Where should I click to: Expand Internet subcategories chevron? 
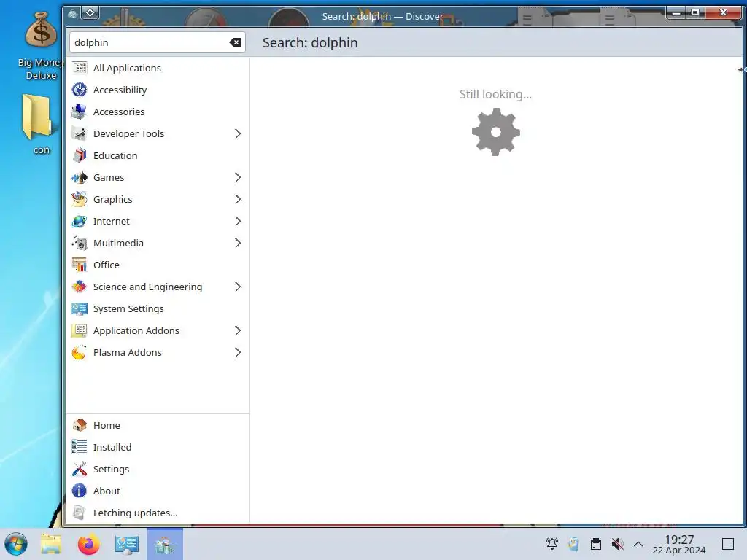tap(238, 222)
